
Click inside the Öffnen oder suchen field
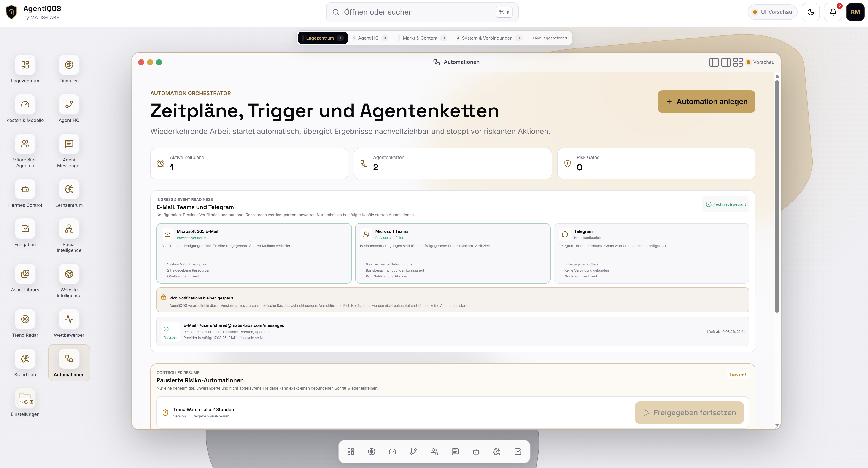[x=422, y=12]
